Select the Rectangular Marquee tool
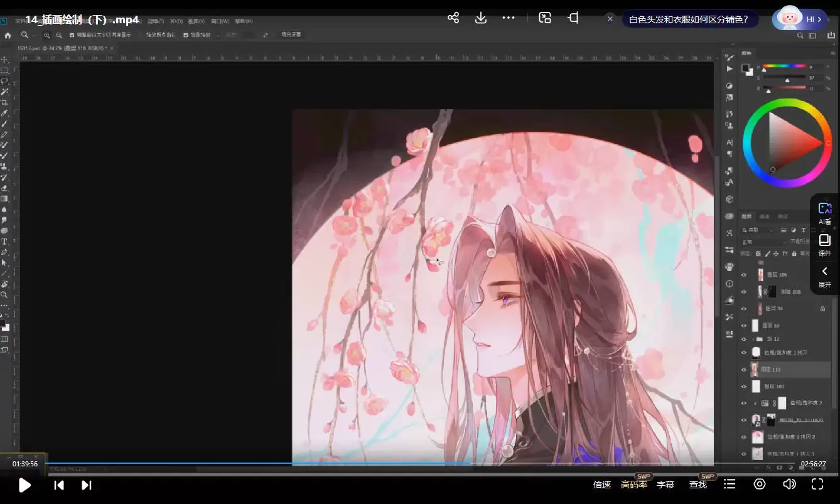 [4, 70]
